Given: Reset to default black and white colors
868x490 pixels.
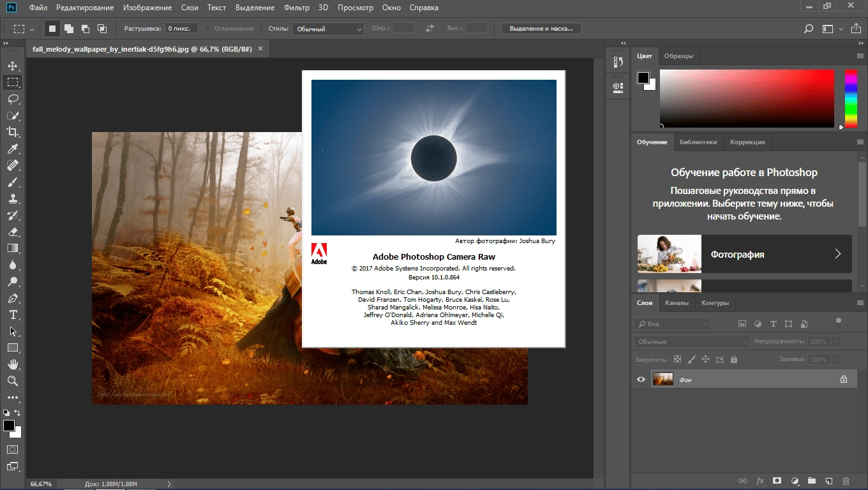Looking at the screenshot, I should [6, 413].
